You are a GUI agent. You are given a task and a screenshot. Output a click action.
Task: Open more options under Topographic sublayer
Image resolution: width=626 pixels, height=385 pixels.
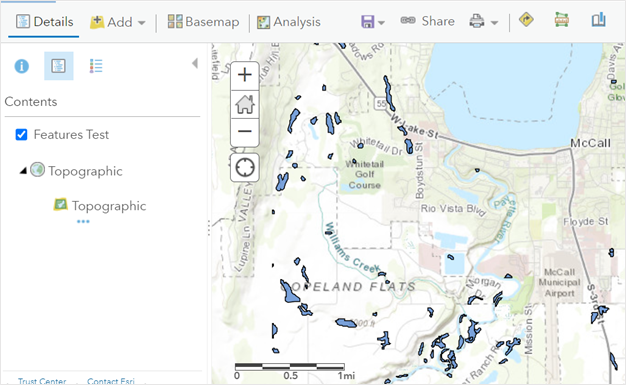coord(83,222)
